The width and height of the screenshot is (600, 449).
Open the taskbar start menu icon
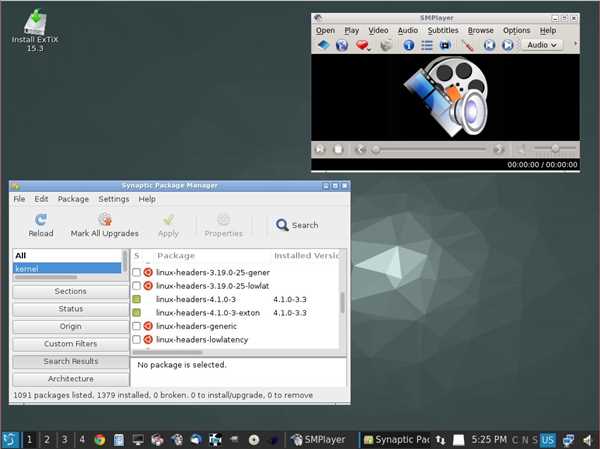tap(10, 439)
